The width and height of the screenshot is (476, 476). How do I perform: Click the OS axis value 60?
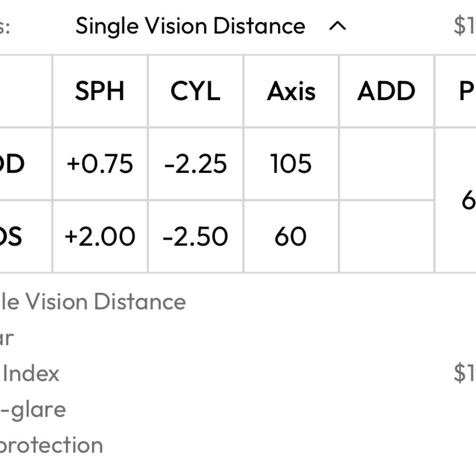point(290,237)
